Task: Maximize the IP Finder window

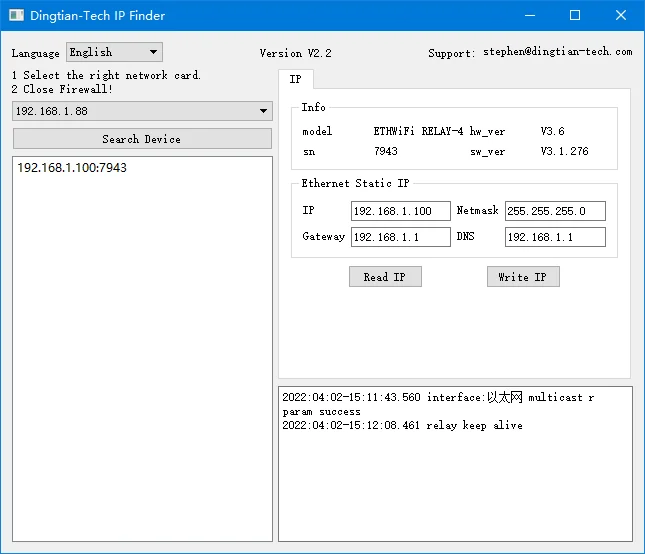Action: 575,15
